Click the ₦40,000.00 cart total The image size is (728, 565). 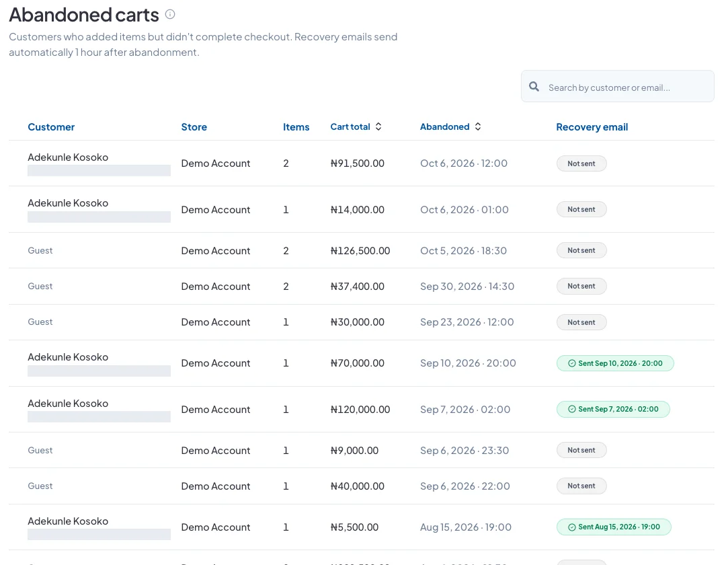pyautogui.click(x=358, y=486)
